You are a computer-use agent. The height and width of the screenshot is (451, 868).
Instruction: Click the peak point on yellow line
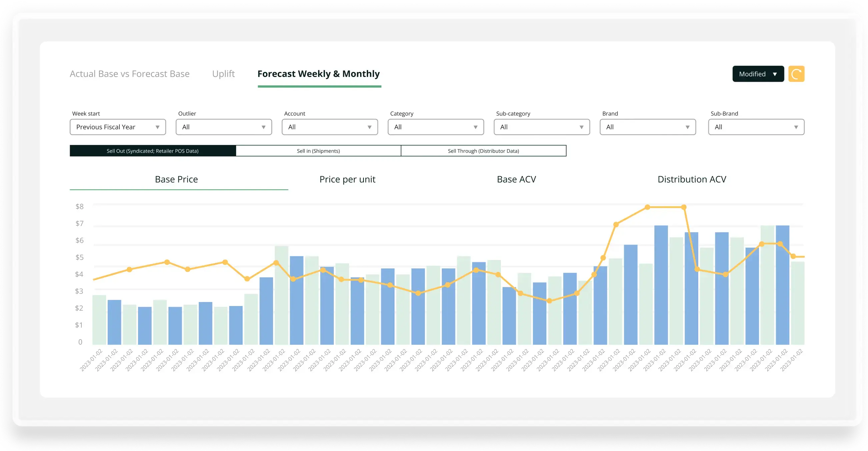(647, 207)
